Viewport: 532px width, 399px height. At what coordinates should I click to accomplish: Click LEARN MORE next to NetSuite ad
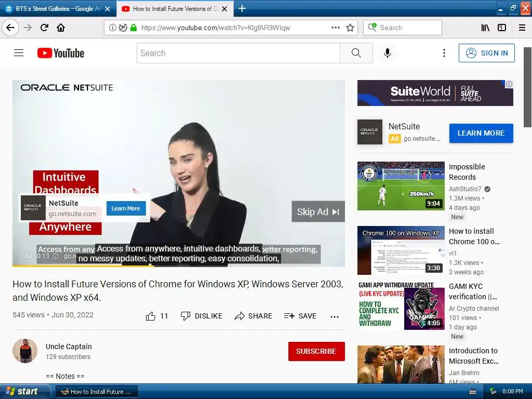point(481,133)
